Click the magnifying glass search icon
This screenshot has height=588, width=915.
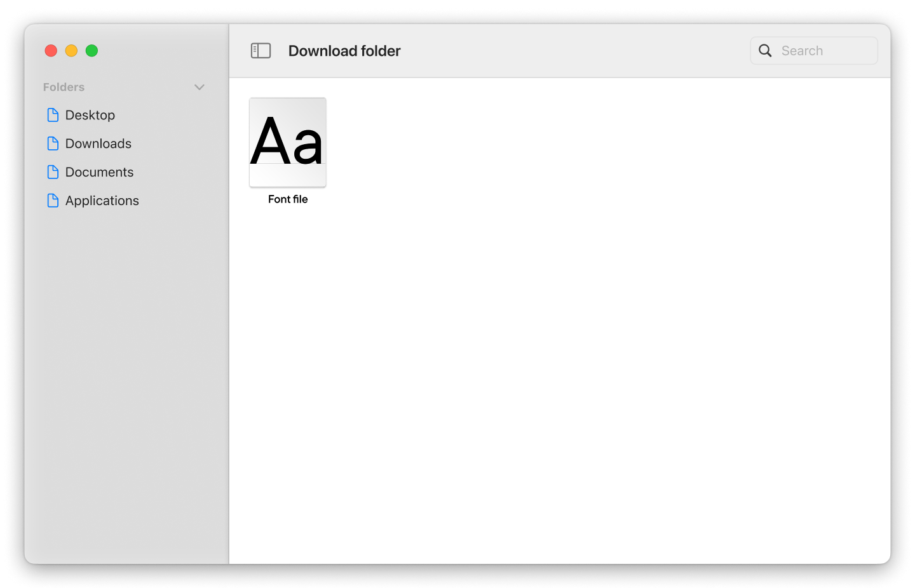point(765,51)
